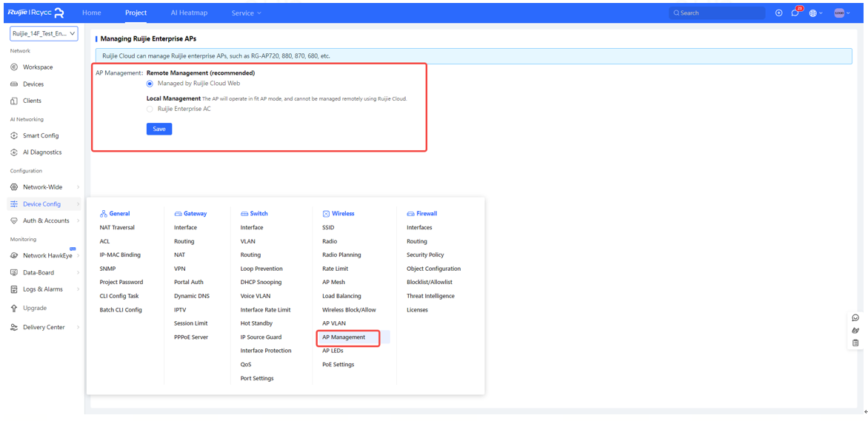Image resolution: width=868 pixels, height=421 pixels.
Task: Choose AP Management in Wireless menu
Action: click(x=344, y=337)
